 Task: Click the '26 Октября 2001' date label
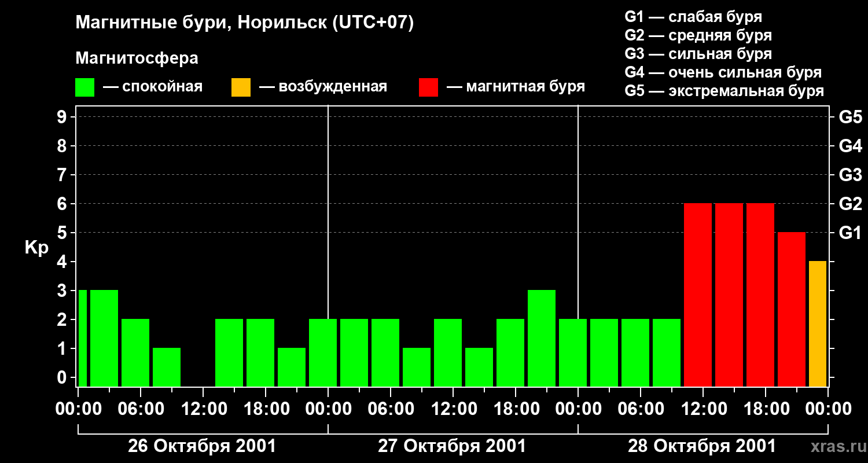[202, 446]
